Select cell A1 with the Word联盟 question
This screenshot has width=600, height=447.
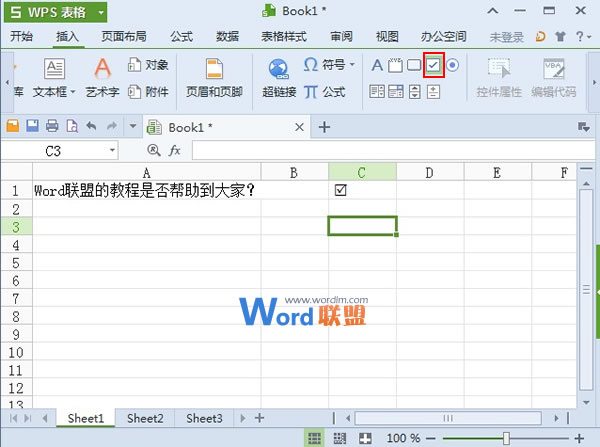tap(147, 190)
